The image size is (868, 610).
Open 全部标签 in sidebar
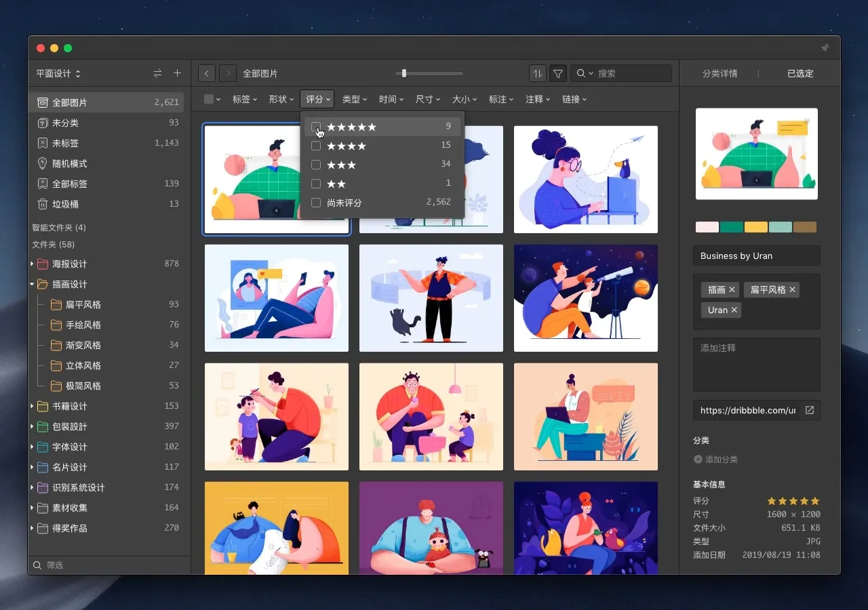coord(106,184)
